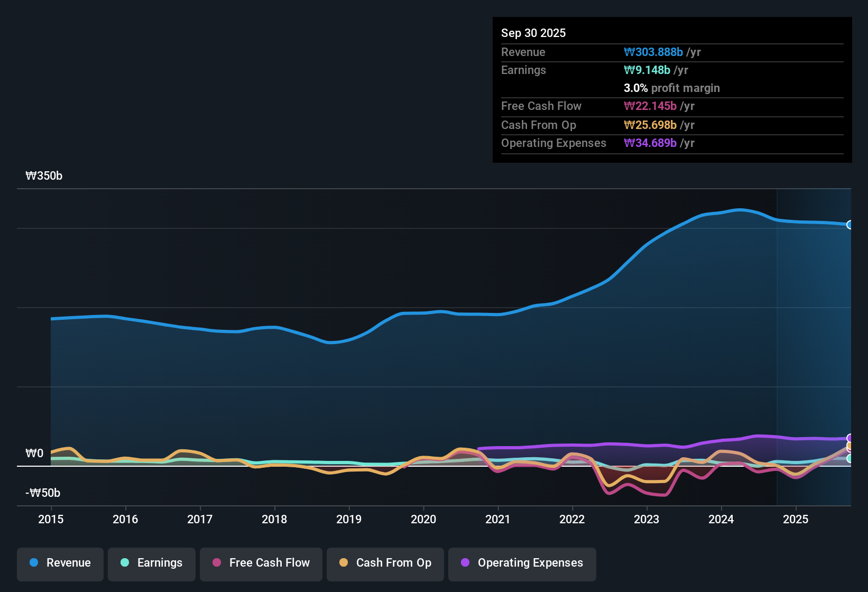Toggle the Earnings series visibility
Image resolution: width=868 pixels, height=592 pixels.
(x=151, y=563)
